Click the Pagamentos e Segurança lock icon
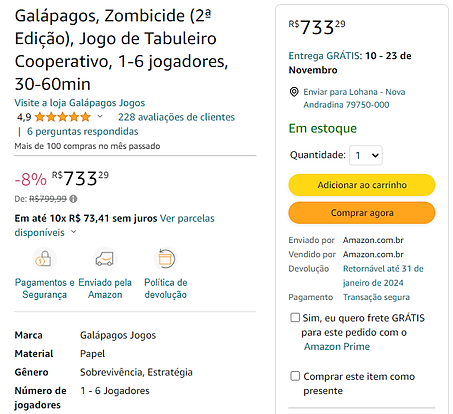Image resolution: width=453 pixels, height=414 pixels. coord(44,259)
